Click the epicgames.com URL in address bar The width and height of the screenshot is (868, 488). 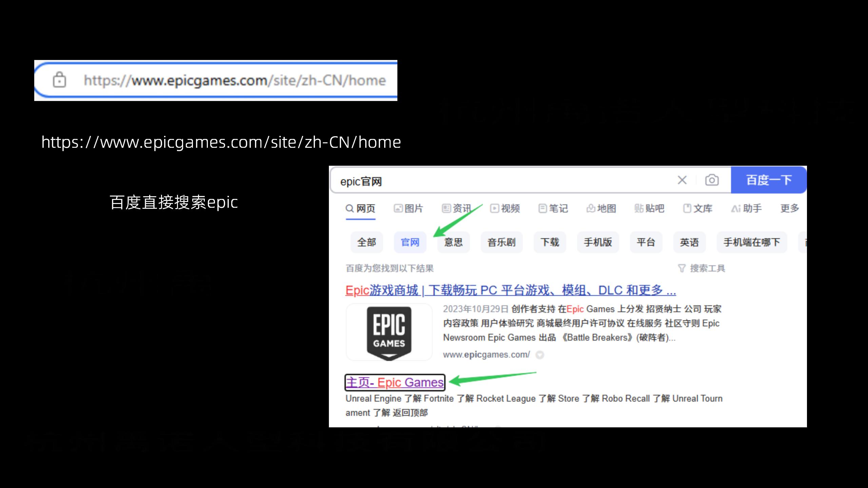(x=235, y=80)
